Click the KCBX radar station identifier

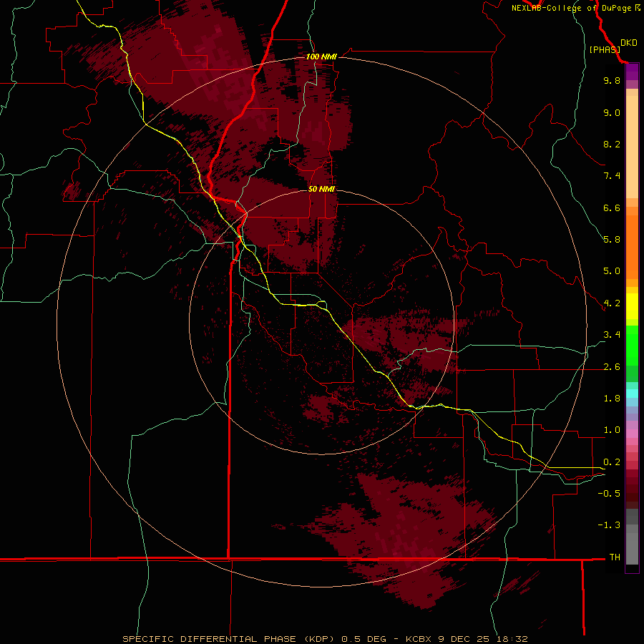click(x=419, y=639)
